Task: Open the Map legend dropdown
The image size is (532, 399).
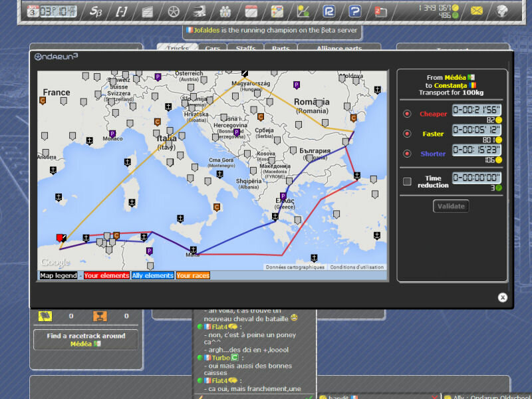Action: coord(59,274)
